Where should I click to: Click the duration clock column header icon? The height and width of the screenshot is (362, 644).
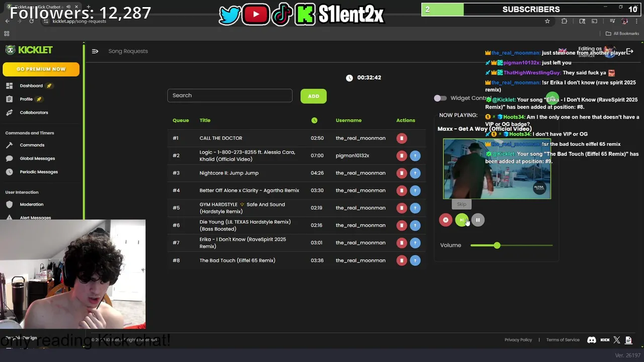point(314,121)
